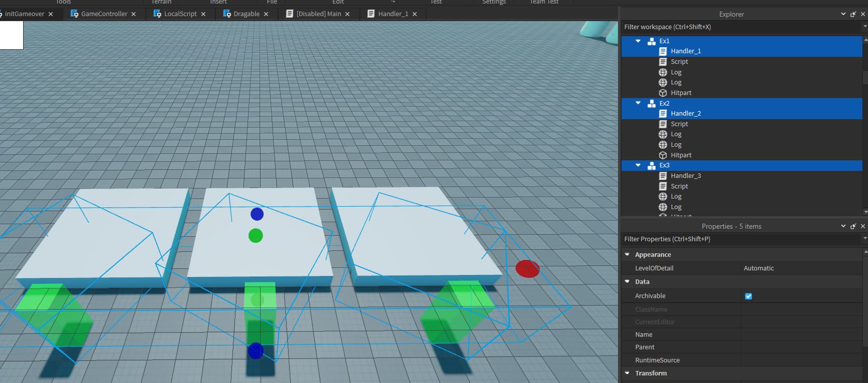Select the leftmost white platform in the viewport
The width and height of the screenshot is (868, 383).
103,239
